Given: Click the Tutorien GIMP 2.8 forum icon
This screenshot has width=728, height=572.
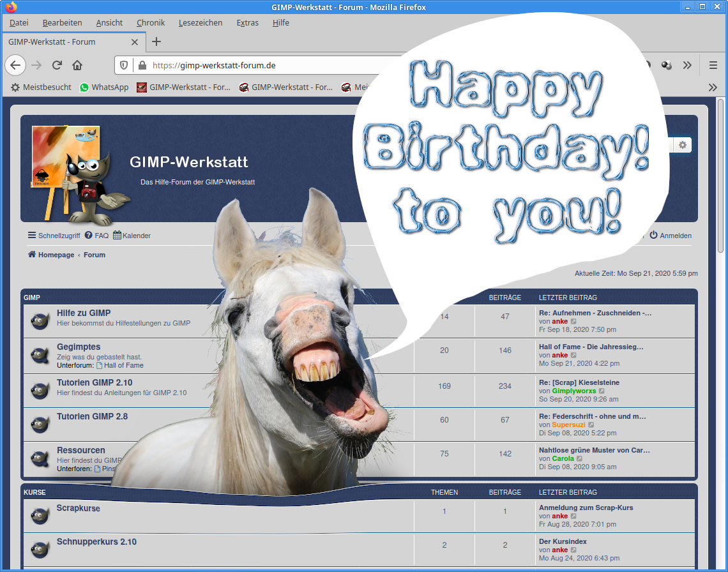Looking at the screenshot, I should [x=40, y=425].
